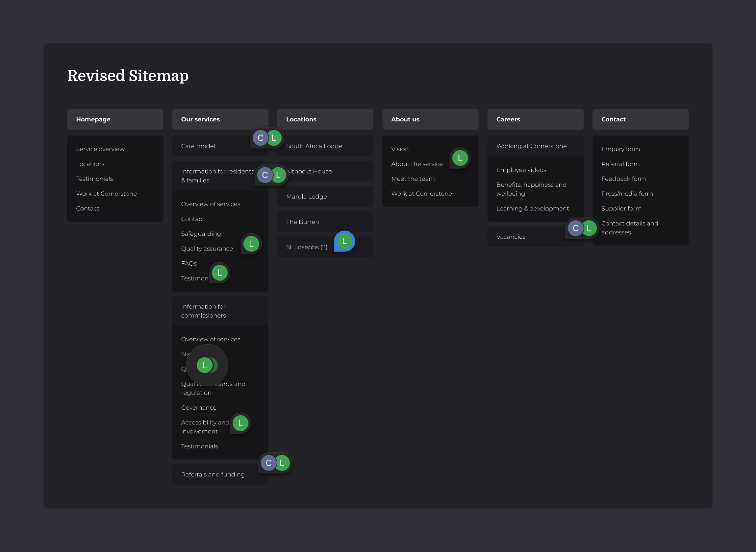Click Enquiry form item
This screenshot has height=552, width=756.
[x=620, y=149]
